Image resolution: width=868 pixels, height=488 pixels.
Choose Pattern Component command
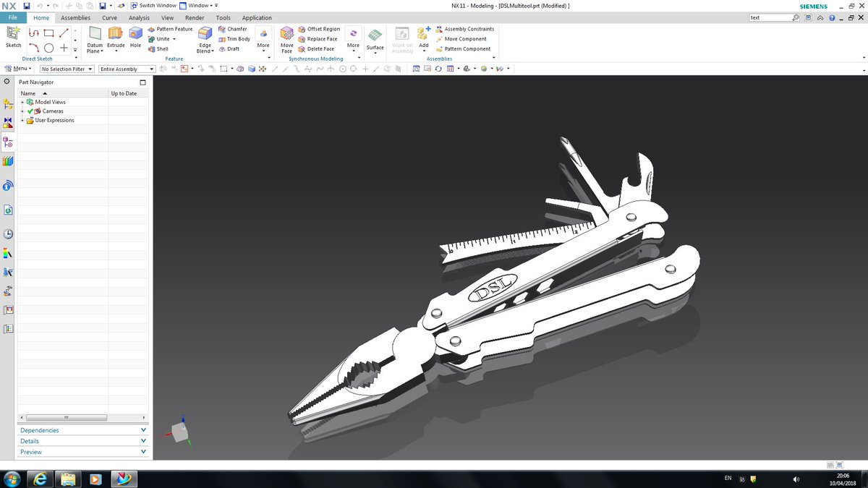463,49
